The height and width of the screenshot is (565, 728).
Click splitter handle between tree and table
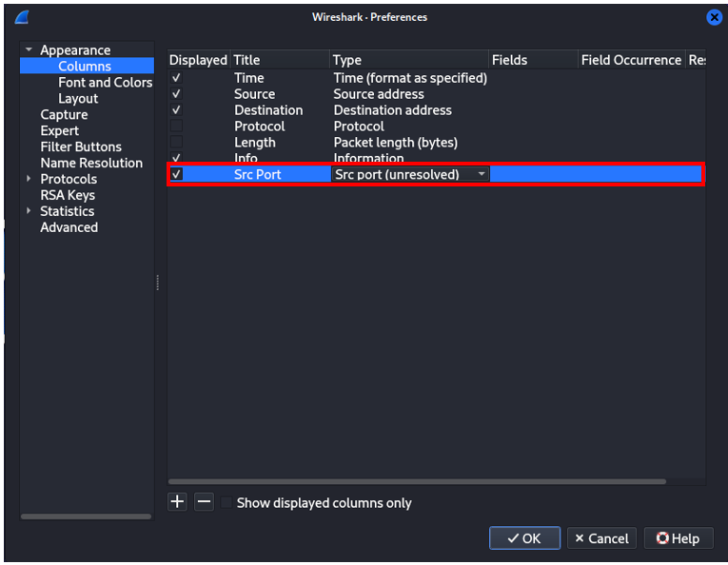click(x=158, y=282)
